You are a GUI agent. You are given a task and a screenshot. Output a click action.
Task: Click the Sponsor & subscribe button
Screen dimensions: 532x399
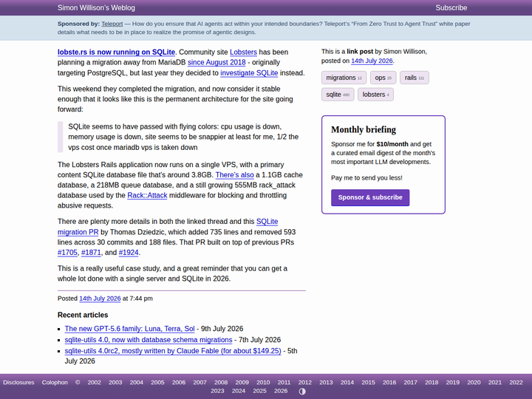(370, 197)
